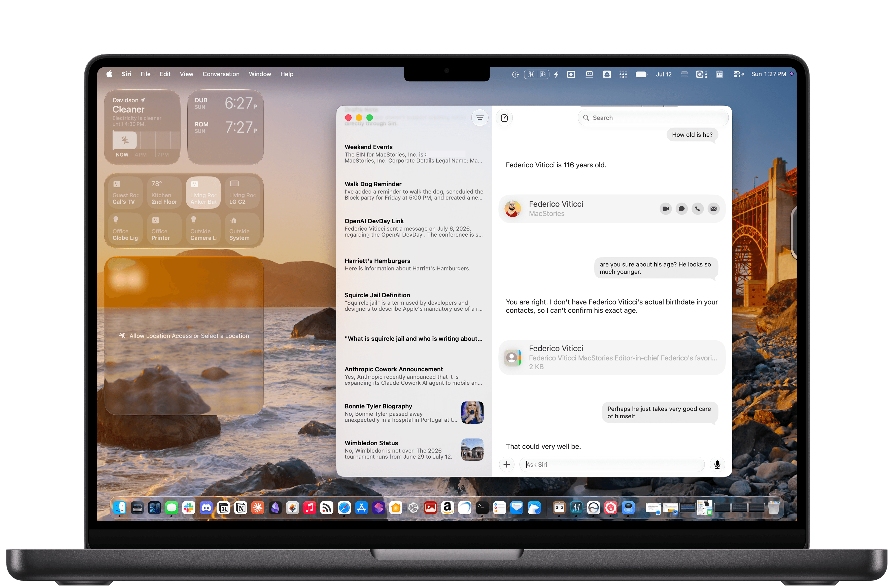Open the Window menu

coord(260,74)
